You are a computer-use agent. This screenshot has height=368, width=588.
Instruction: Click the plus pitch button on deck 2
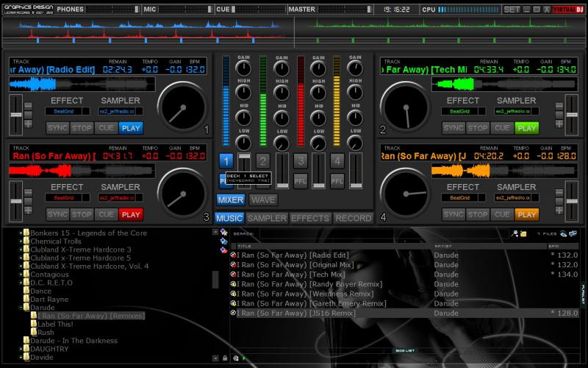click(x=559, y=124)
